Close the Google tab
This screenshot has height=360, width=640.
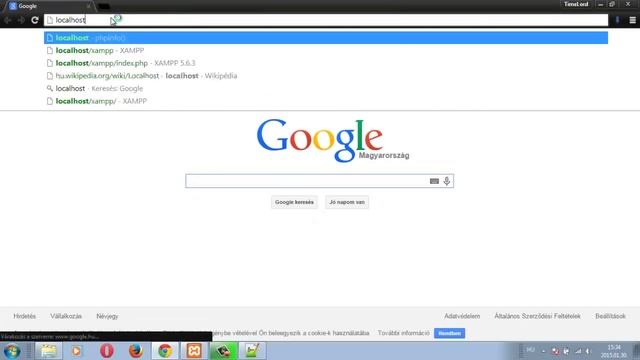click(88, 6)
